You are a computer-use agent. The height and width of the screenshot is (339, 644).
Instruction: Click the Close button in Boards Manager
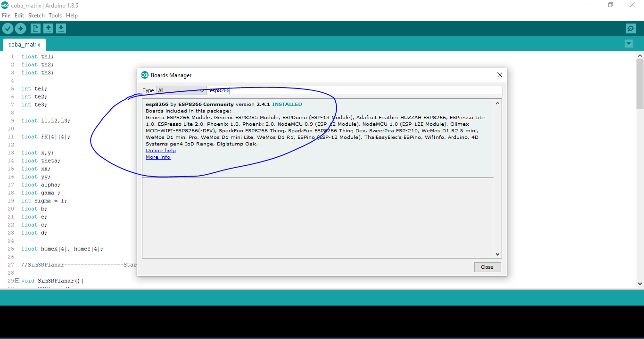[x=487, y=267]
